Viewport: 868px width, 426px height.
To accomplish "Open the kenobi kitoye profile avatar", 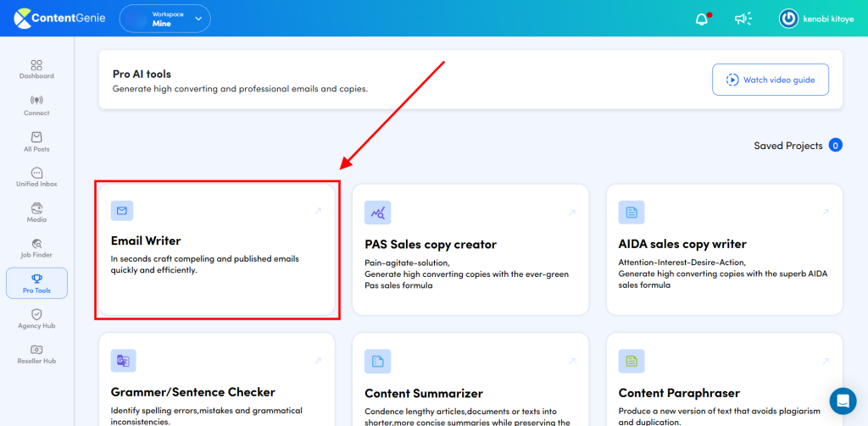I will (x=788, y=19).
